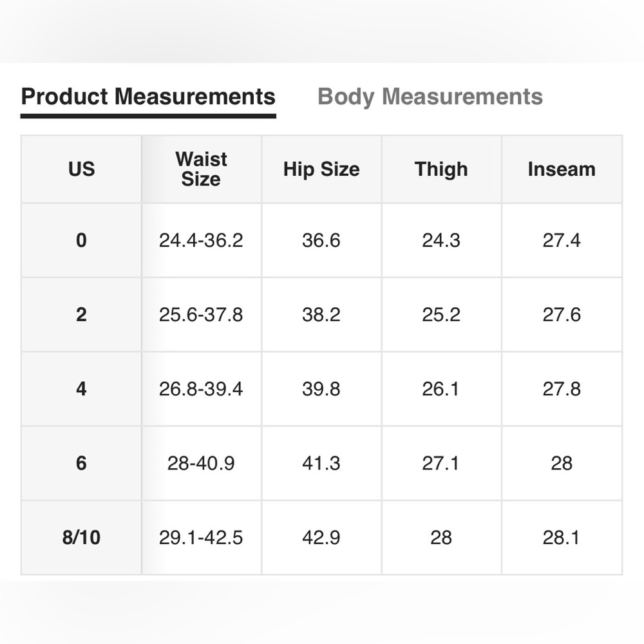Click the Inseam column header

[x=562, y=169]
